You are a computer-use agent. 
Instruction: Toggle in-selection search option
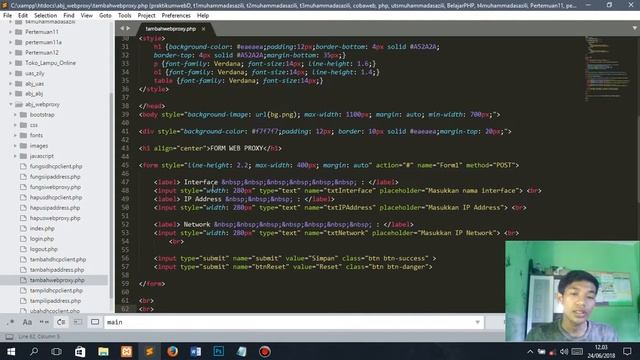[78, 322]
